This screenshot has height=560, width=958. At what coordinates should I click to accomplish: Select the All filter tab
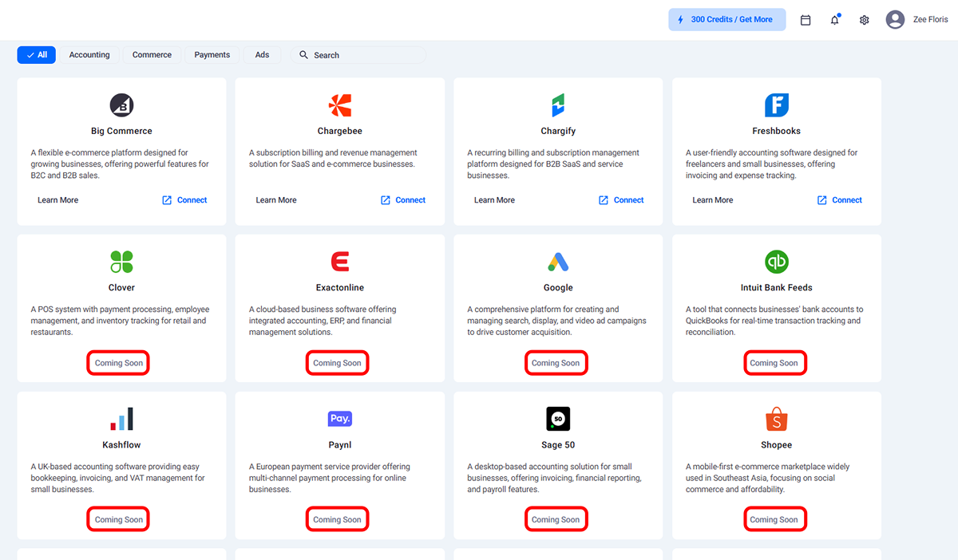coord(37,55)
